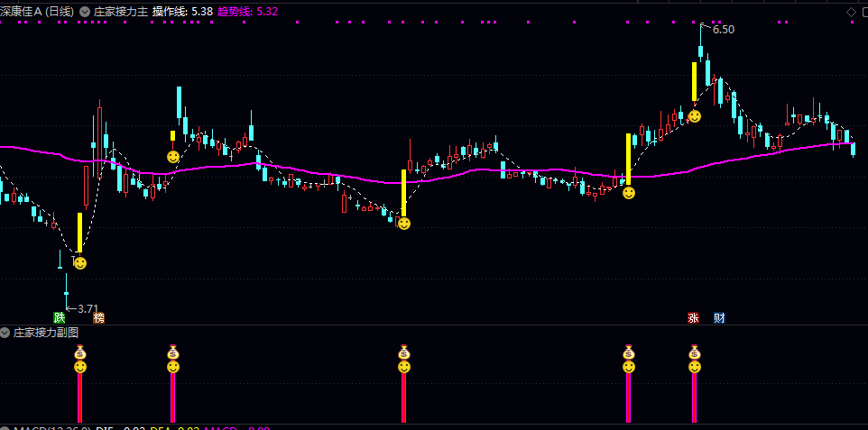868x430 pixels.
Task: Click fourth money bag icon in 庄家接力副图
Action: pyautogui.click(x=628, y=352)
